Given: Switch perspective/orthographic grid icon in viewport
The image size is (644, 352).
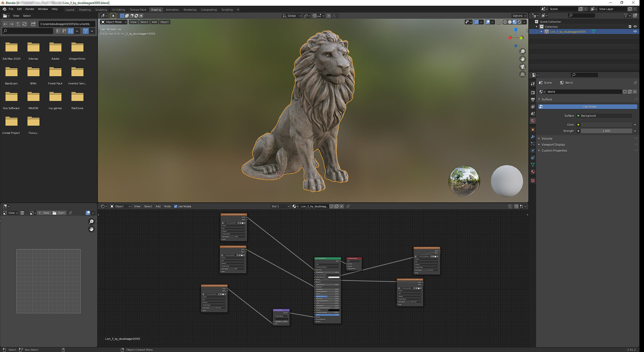Looking at the screenshot, I should pyautogui.click(x=523, y=74).
